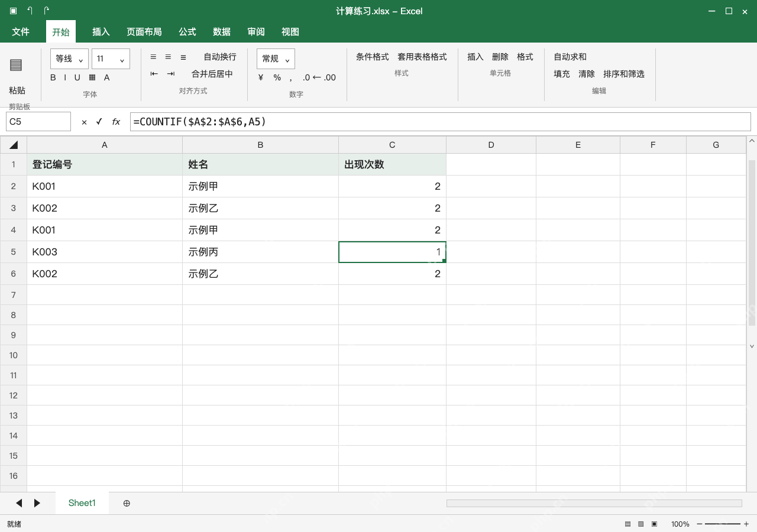Switch to the 插入 Insert ribbon tab

[x=101, y=32]
